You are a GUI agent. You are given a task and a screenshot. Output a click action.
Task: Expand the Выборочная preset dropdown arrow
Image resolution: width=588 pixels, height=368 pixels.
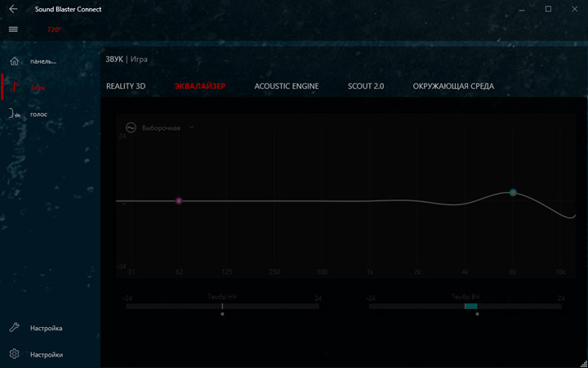191,128
